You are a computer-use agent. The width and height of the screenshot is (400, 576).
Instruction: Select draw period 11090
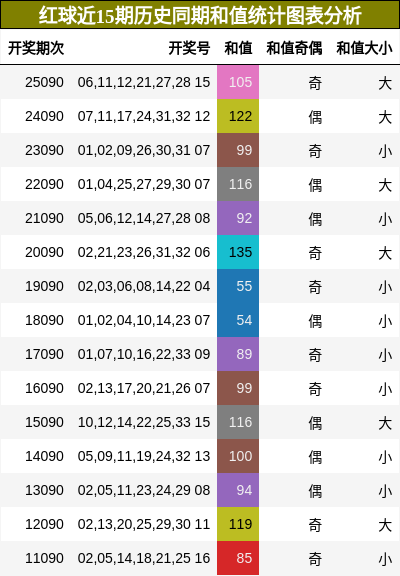[44, 558]
